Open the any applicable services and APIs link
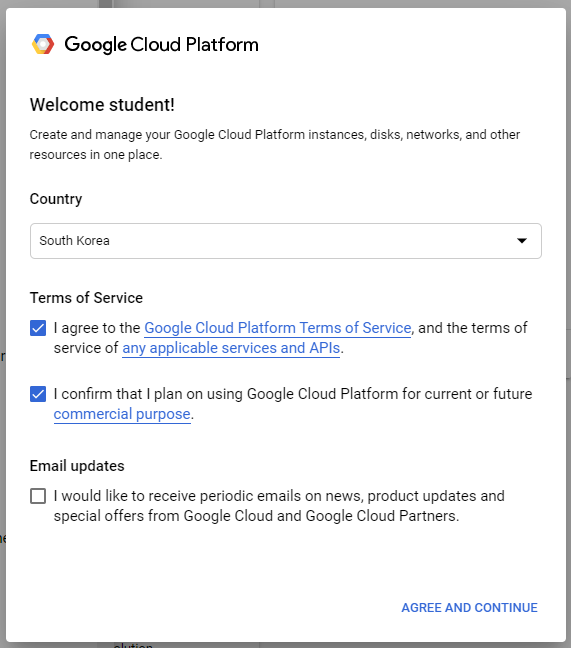Screen dimensions: 571x648 pyautogui.click(x=231, y=348)
